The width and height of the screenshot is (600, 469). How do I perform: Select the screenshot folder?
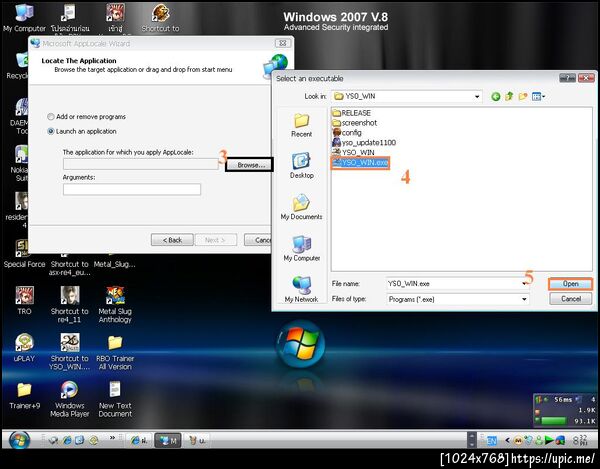[355, 123]
